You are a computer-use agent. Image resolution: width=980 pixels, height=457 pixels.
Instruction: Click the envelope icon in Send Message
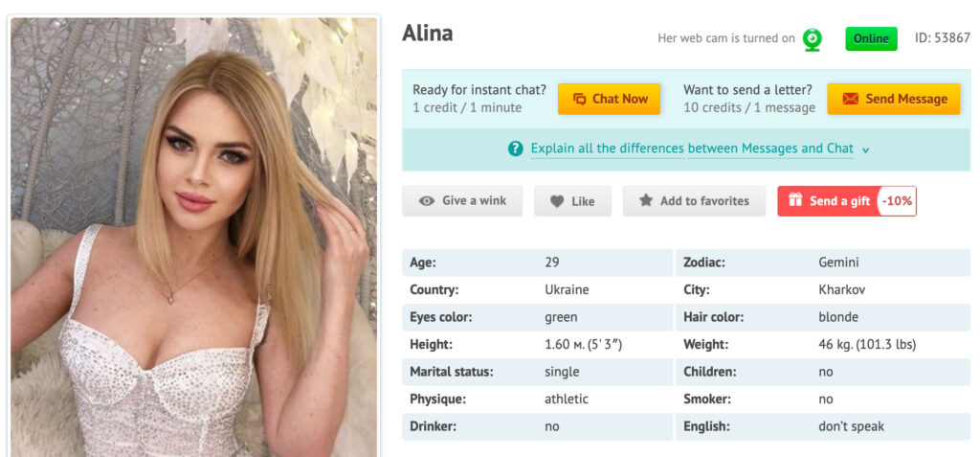849,99
